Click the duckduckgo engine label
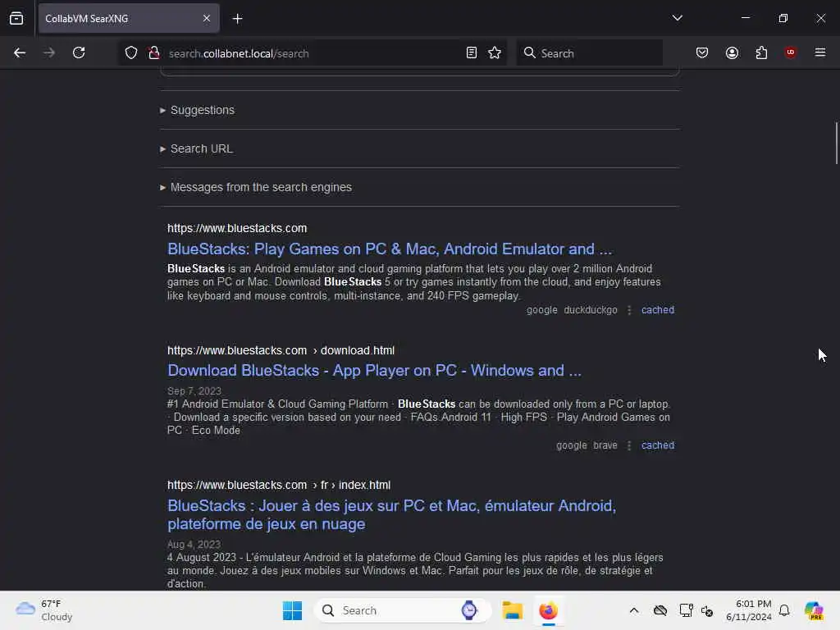840x630 pixels. (x=591, y=309)
